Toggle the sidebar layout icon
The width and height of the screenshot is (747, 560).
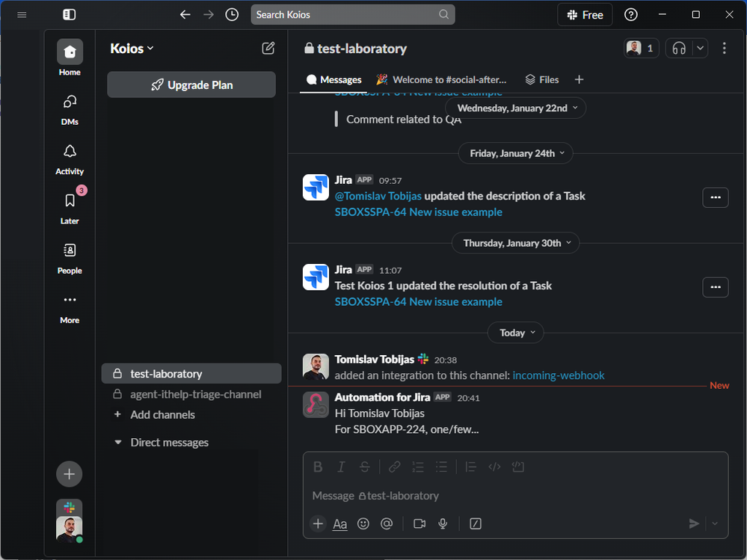point(69,15)
